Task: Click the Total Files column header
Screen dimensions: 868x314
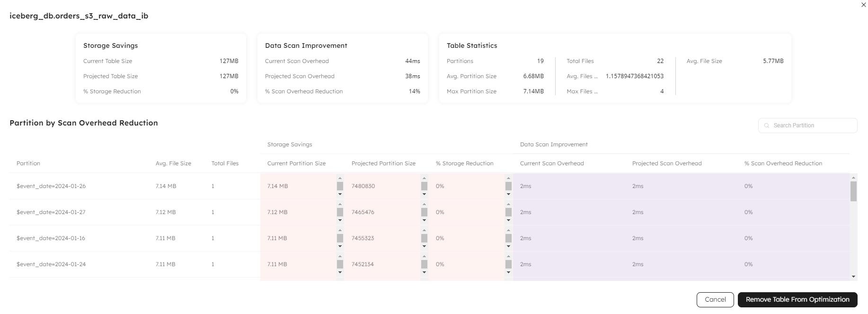Action: (225, 163)
